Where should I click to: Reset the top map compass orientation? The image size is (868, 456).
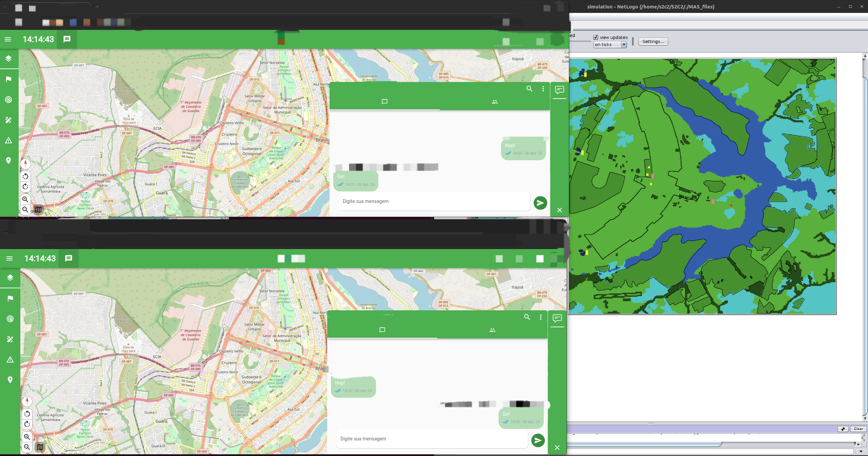click(25, 163)
